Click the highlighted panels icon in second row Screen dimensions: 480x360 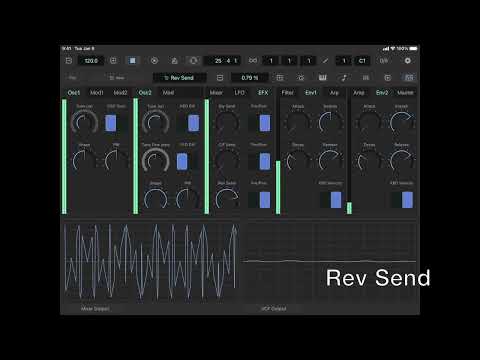409,78
